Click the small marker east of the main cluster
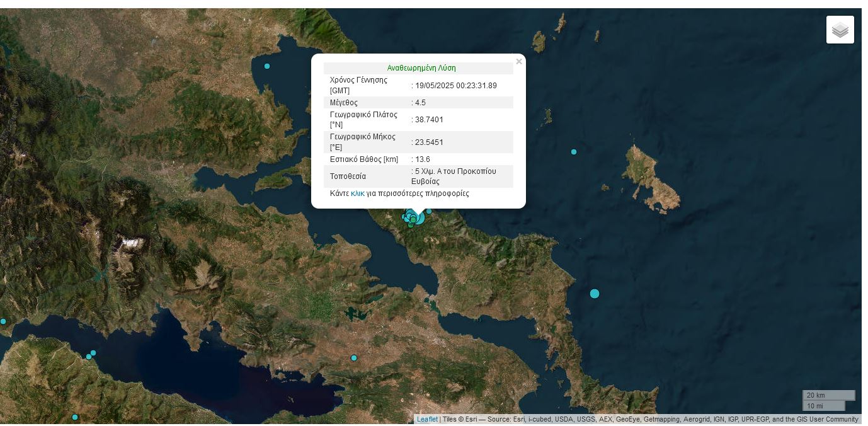Image resolution: width=868 pixels, height=426 pixels. click(428, 210)
